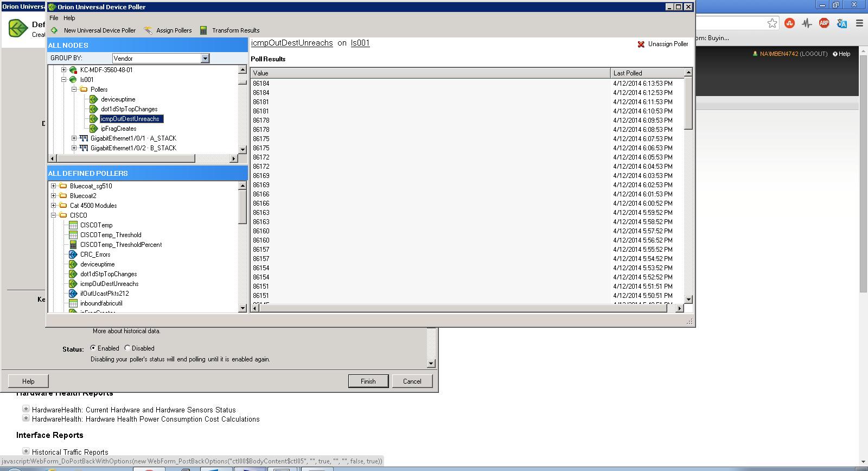868x471 pixels.
Task: Click icmpOutDestUnreachs icon in defined pollers
Action: point(73,284)
